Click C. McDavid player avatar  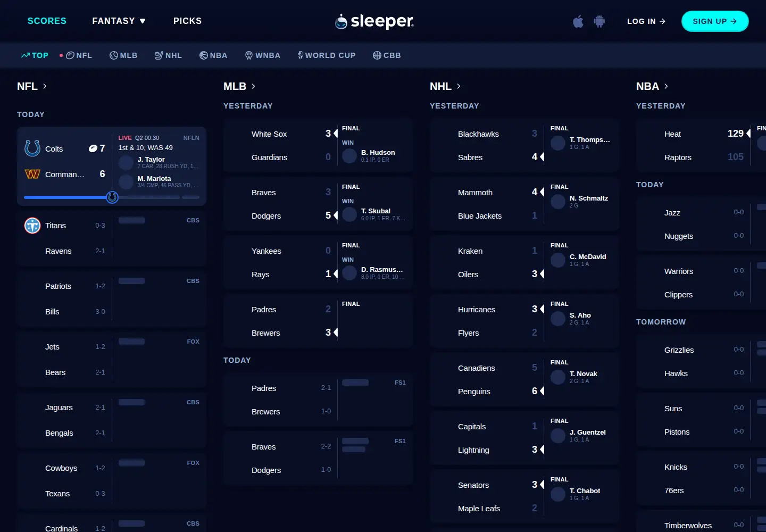558,260
